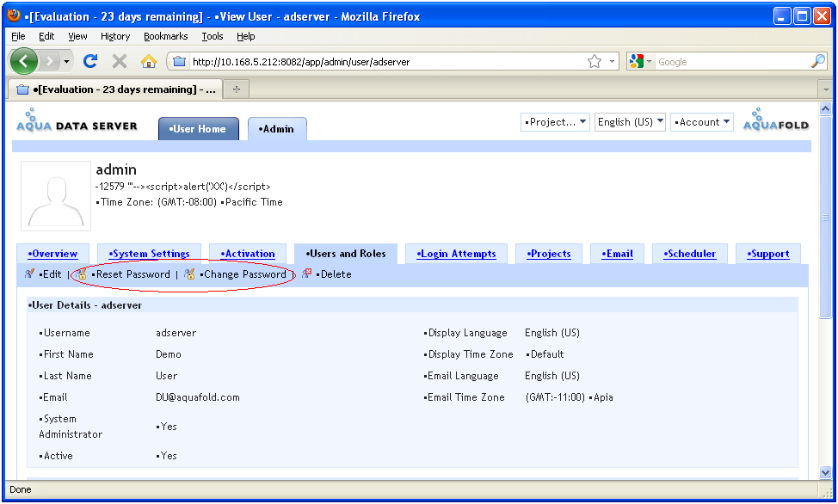
Task: Click the User Details - adserver heading
Action: tap(85, 305)
